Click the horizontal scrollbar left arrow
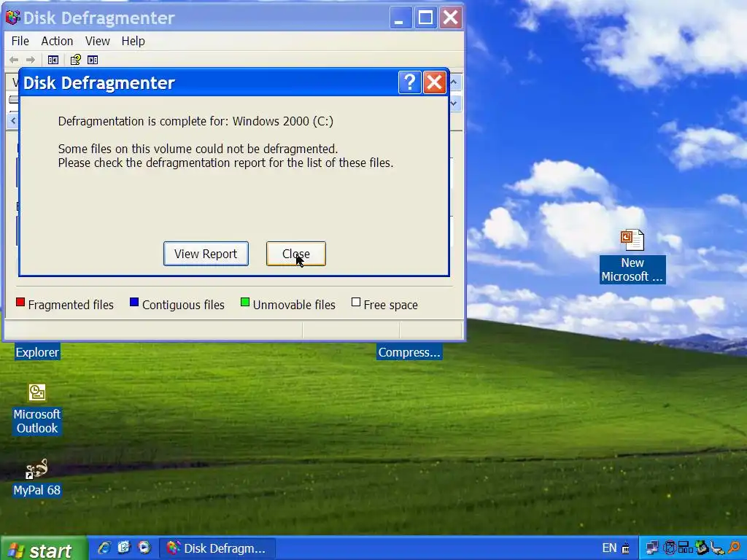747x560 pixels. pos(12,121)
